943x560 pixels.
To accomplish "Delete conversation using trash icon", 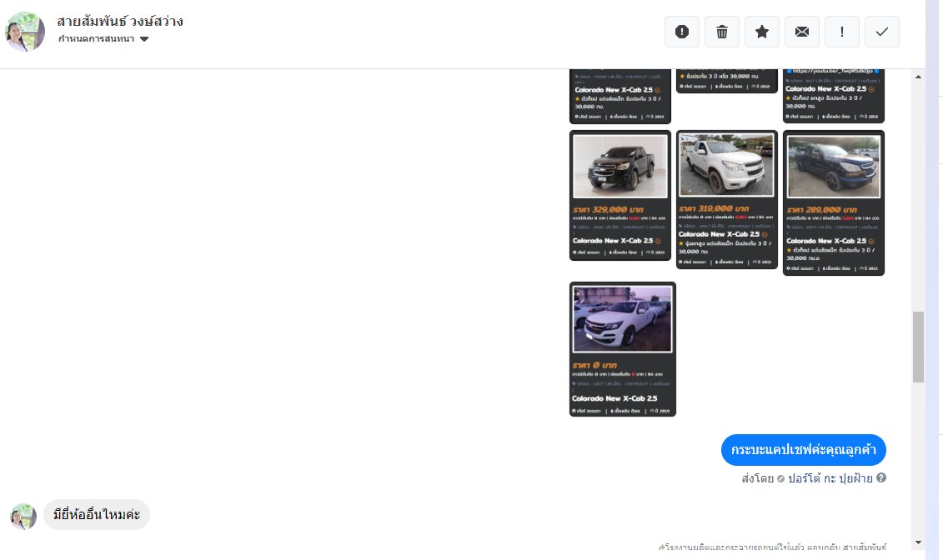I will click(722, 32).
